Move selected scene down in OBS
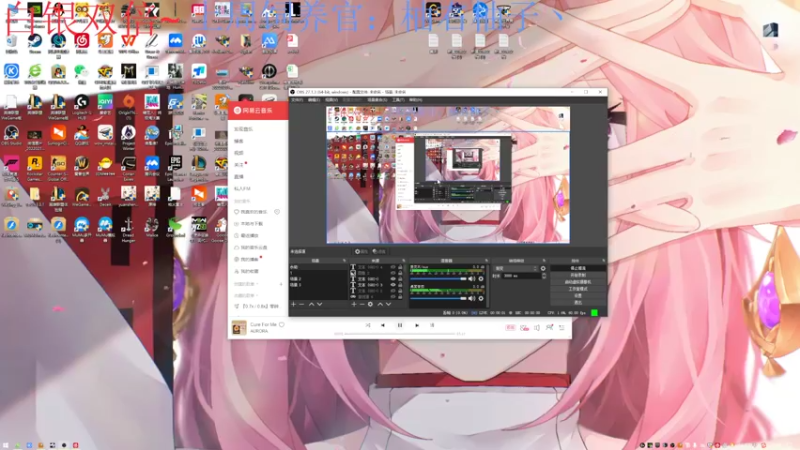This screenshot has height=450, width=800. 319,304
